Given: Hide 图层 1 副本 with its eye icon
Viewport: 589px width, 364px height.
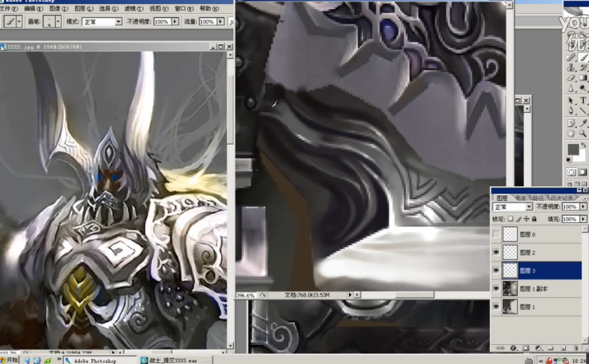Looking at the screenshot, I should tap(496, 288).
